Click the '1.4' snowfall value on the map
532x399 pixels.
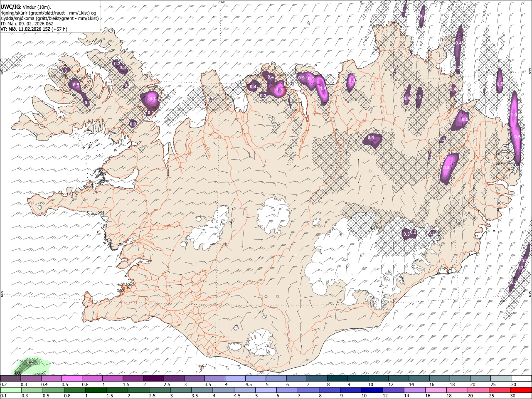pos(323,88)
